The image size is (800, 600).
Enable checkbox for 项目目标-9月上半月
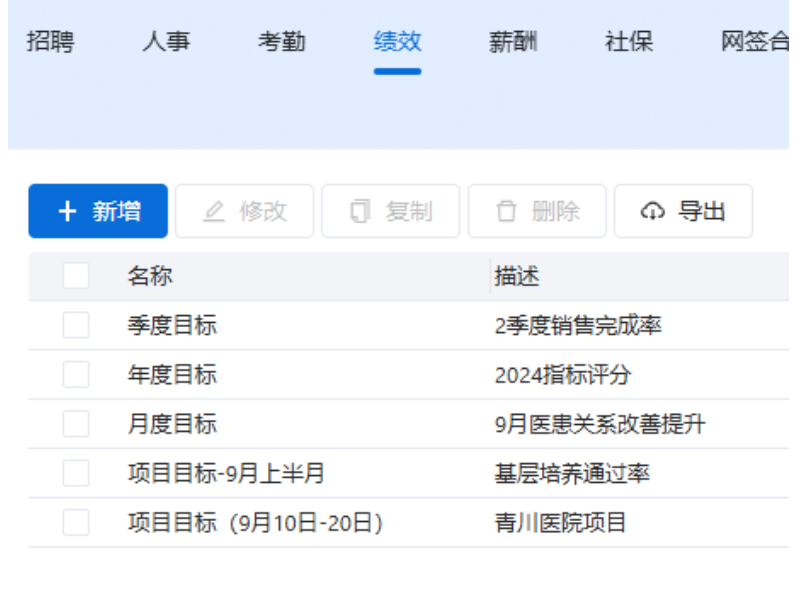coord(76,473)
